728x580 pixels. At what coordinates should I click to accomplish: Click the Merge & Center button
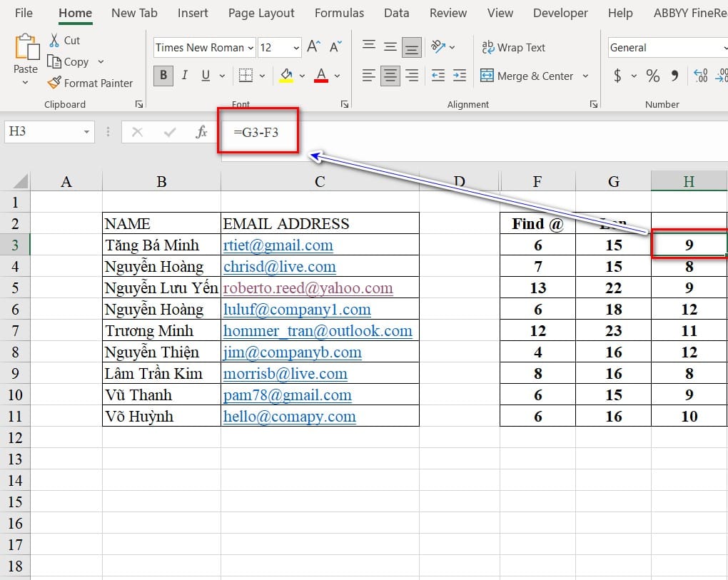[x=527, y=76]
